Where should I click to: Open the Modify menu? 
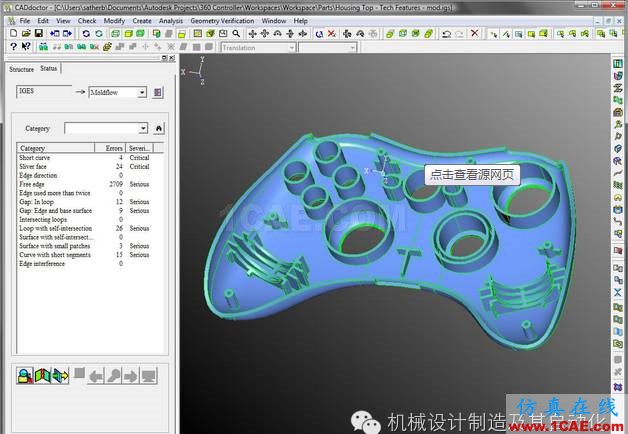click(114, 21)
